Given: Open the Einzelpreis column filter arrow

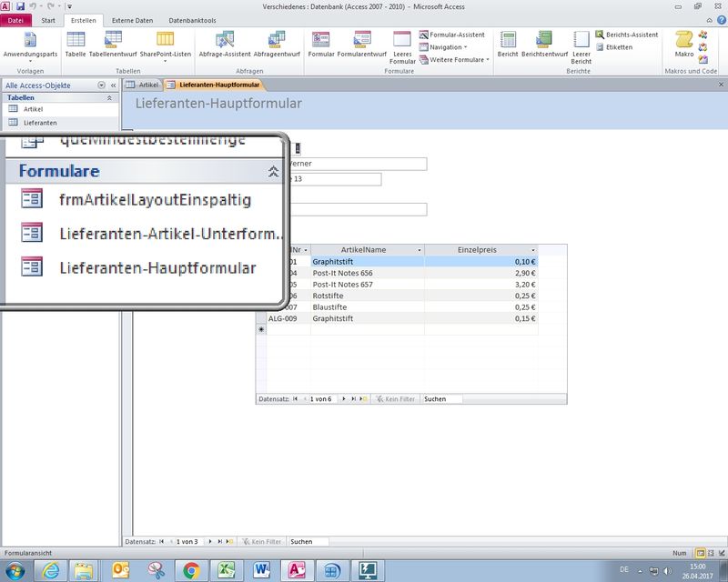Looking at the screenshot, I should pos(531,249).
